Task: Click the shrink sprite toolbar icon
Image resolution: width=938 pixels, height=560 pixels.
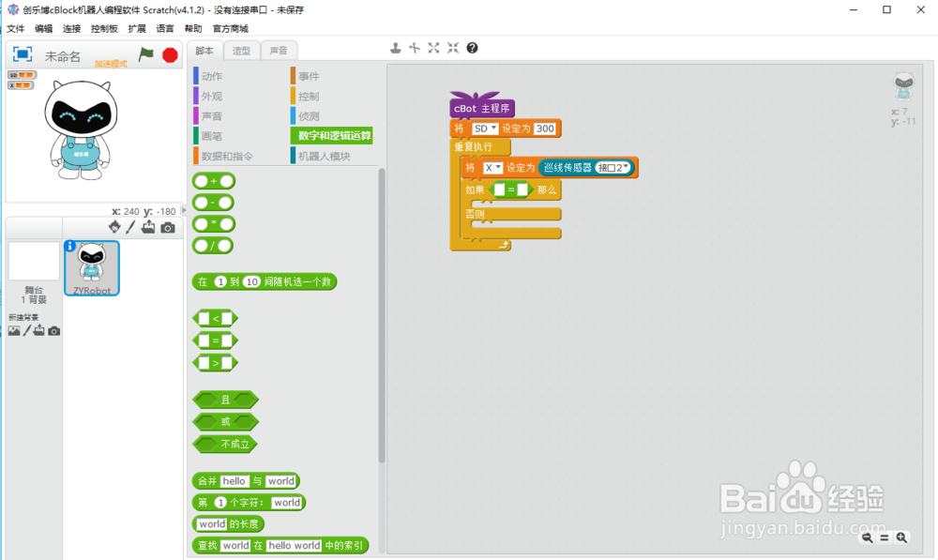Action: [452, 48]
